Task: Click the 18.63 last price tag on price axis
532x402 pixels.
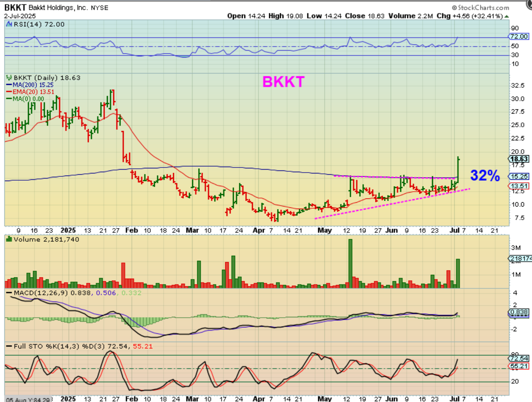Action: click(x=519, y=159)
